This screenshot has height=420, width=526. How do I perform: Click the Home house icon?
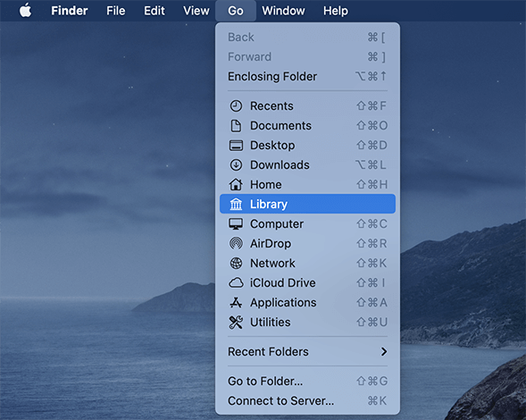pos(236,184)
